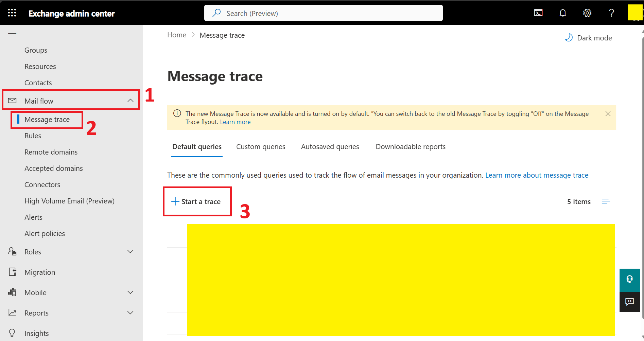Image resolution: width=644 pixels, height=341 pixels.
Task: Click Start a trace button
Action: (196, 201)
